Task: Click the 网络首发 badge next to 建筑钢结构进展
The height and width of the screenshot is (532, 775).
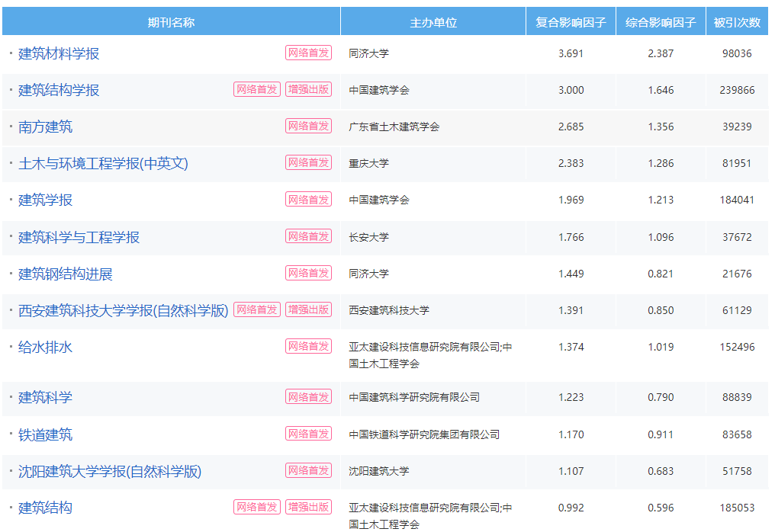Action: (x=308, y=272)
